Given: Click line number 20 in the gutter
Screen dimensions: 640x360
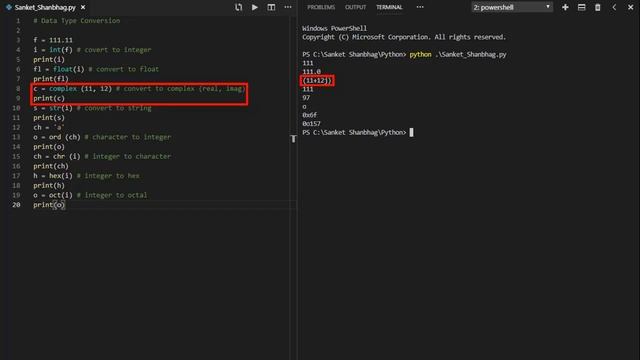Looking at the screenshot, I should tap(16, 205).
